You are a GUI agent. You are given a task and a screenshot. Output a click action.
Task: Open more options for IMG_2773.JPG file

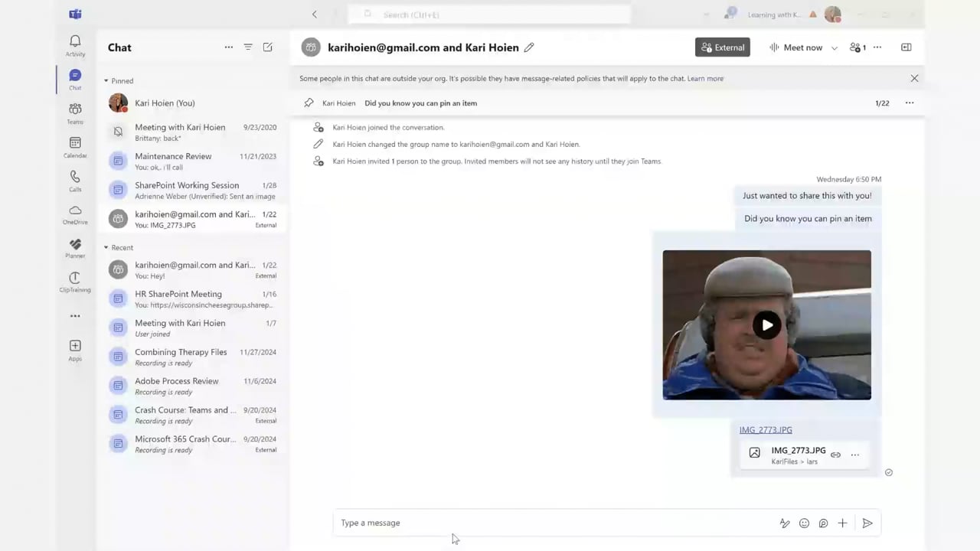point(855,455)
